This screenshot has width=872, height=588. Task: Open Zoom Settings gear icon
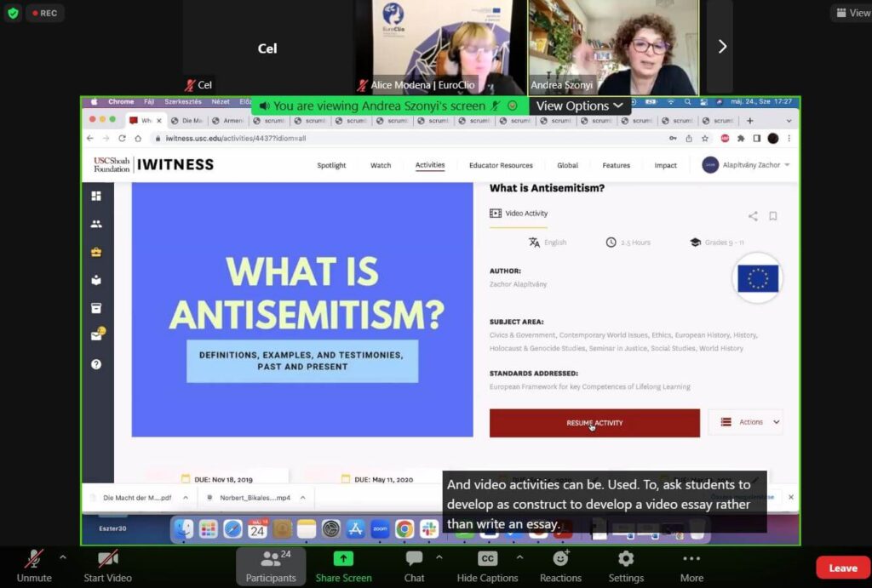click(626, 565)
